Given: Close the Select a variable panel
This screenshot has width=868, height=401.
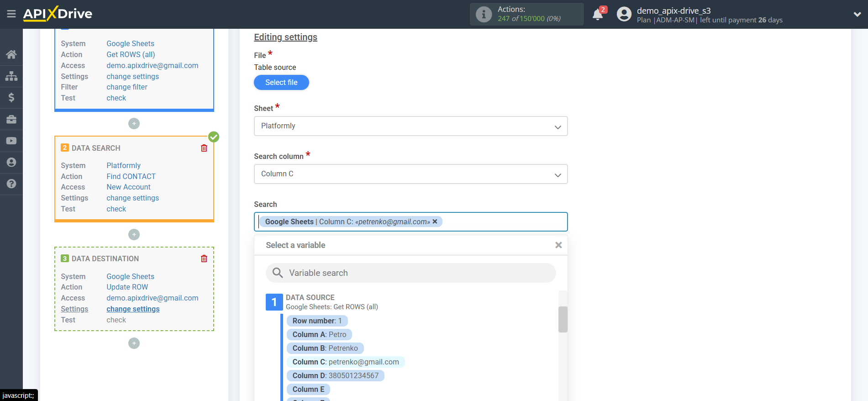Looking at the screenshot, I should pos(558,245).
